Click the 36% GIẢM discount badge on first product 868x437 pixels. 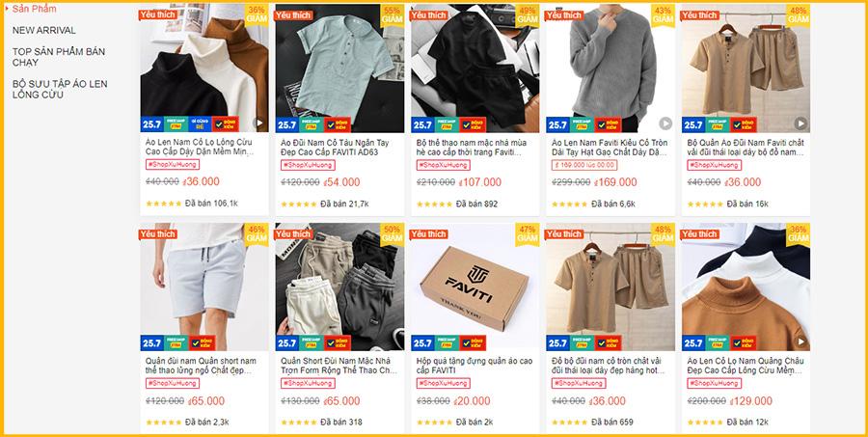pos(257,15)
